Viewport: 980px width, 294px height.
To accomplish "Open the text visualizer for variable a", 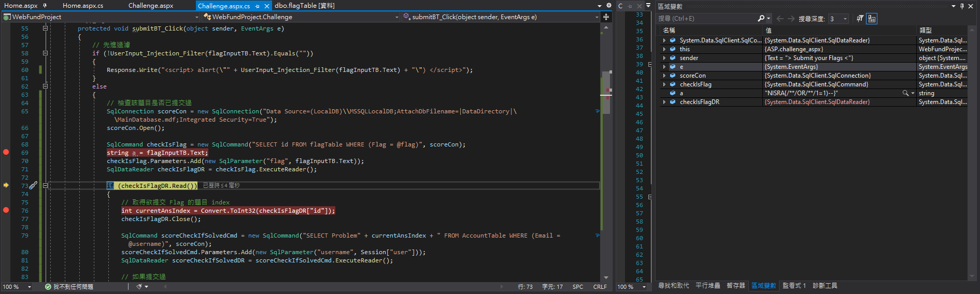I will [x=905, y=93].
